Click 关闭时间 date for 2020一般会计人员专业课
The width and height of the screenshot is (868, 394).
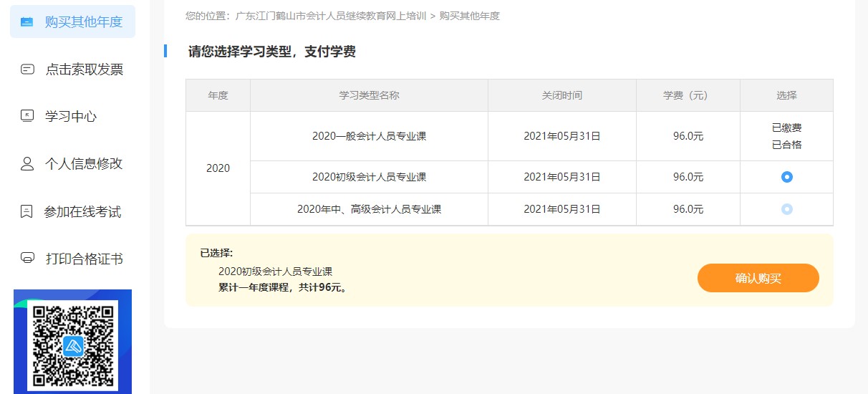[x=562, y=136]
